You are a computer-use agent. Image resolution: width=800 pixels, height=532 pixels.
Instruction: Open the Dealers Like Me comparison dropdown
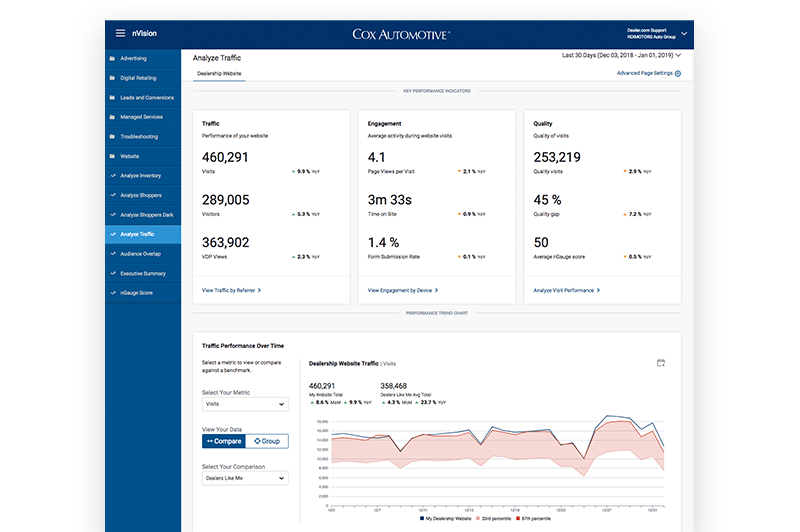(245, 478)
